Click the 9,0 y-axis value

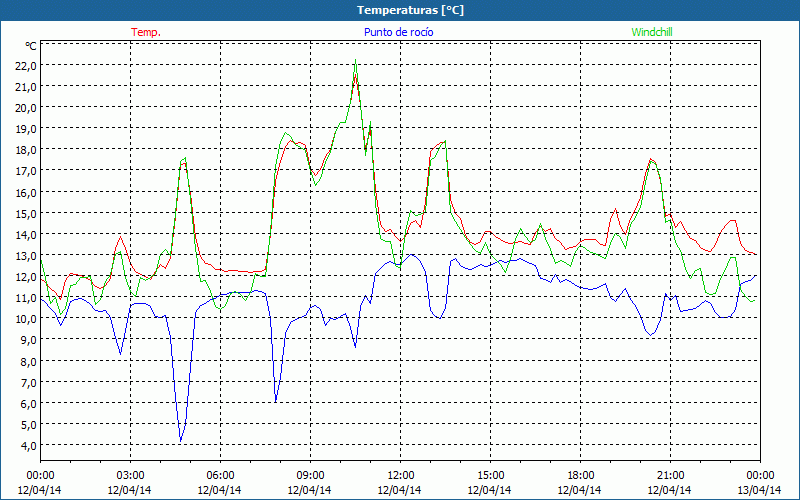tap(28, 340)
